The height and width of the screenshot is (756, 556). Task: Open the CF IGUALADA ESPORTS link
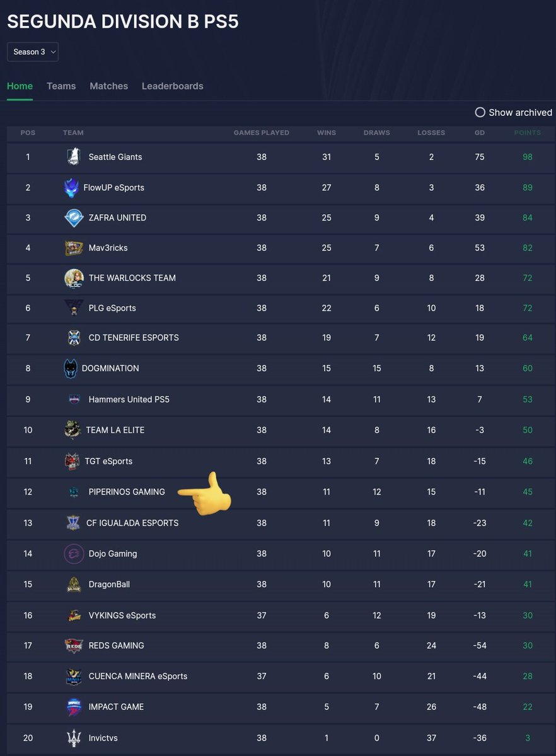[x=132, y=523]
